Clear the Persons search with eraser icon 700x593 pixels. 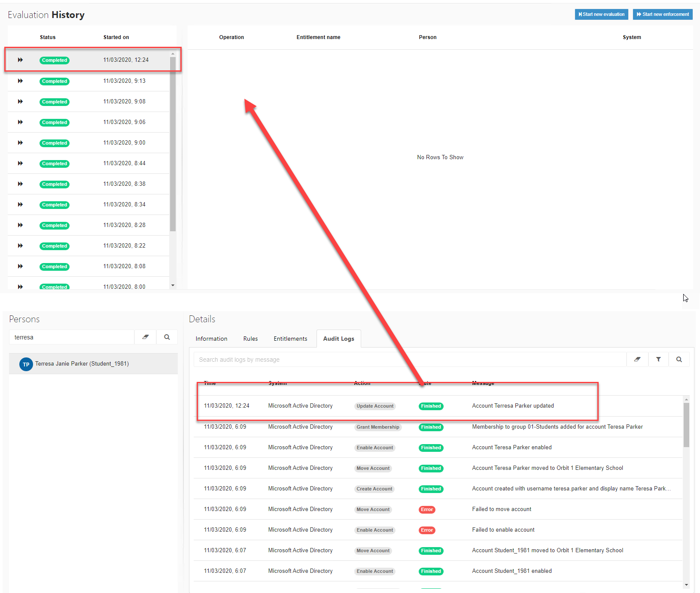tap(146, 337)
